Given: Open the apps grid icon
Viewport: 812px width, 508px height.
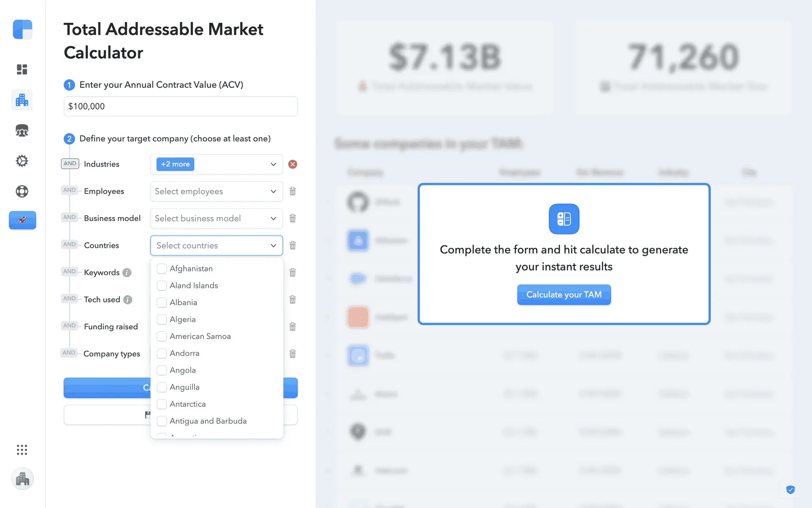Looking at the screenshot, I should tap(22, 450).
